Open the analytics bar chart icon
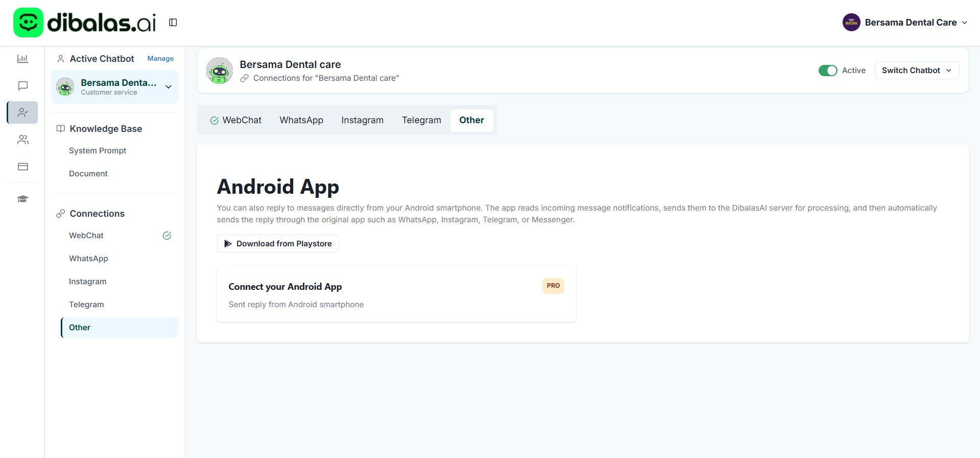The image size is (980, 458). pyautogui.click(x=22, y=59)
